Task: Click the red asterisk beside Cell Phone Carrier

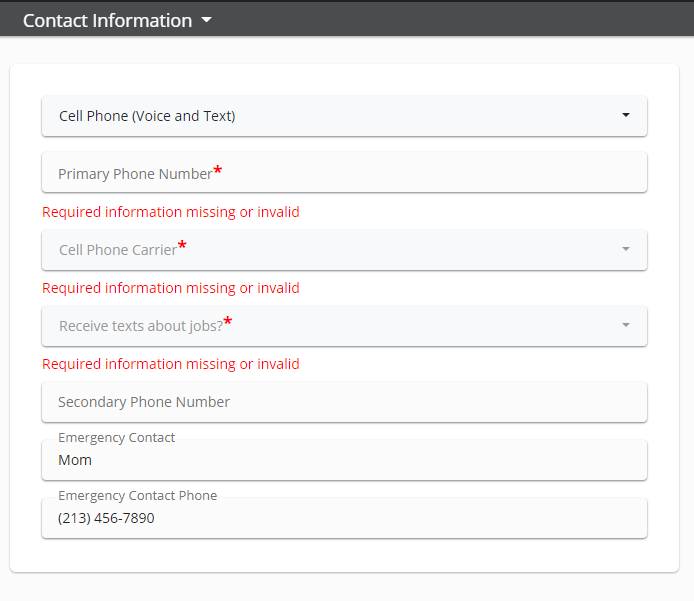Action: (182, 246)
